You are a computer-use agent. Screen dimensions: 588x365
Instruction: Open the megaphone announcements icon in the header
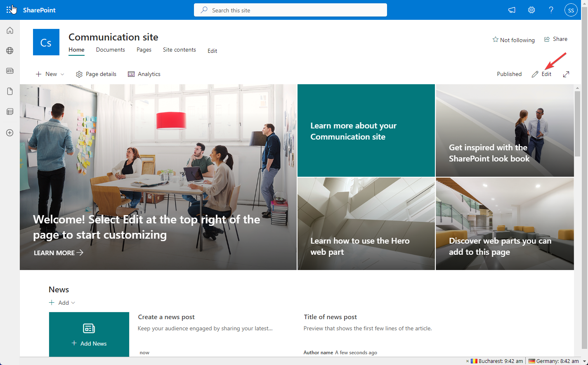[x=512, y=10]
